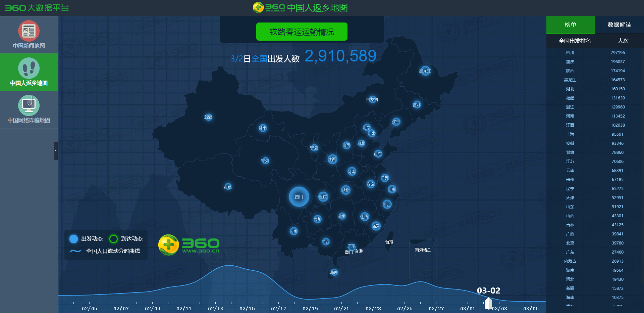Viewport: 644px width, 313px height.
Task: Click the 铁路春运运输情况 green button
Action: (x=302, y=32)
